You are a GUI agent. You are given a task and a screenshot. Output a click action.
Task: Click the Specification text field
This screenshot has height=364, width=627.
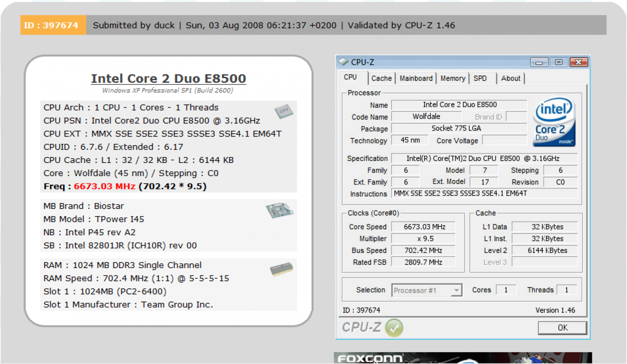pyautogui.click(x=484, y=159)
